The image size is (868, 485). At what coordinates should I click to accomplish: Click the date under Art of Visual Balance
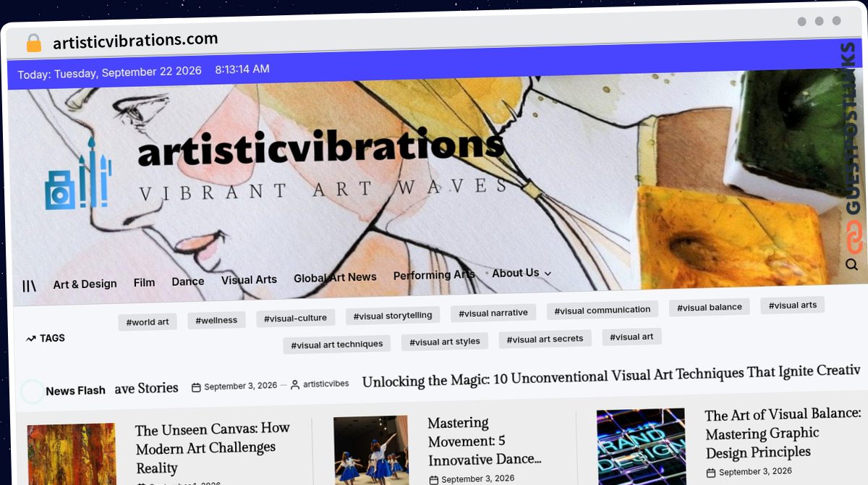[x=755, y=471]
